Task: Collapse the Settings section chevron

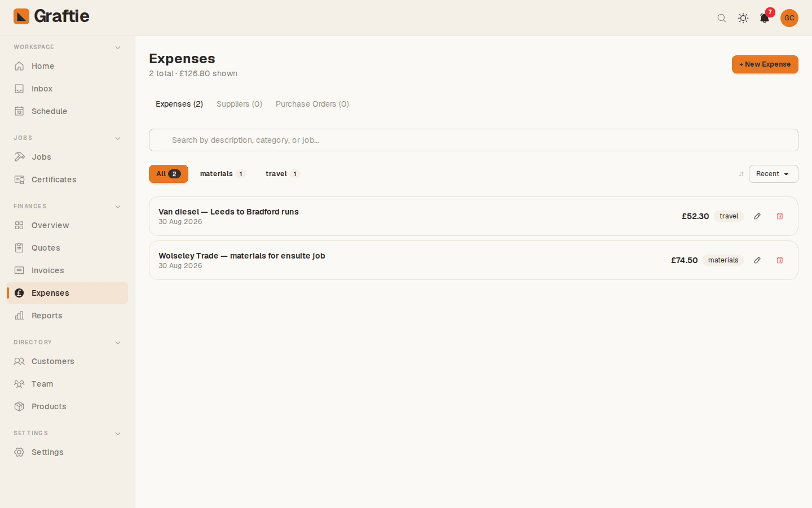Action: 118,433
